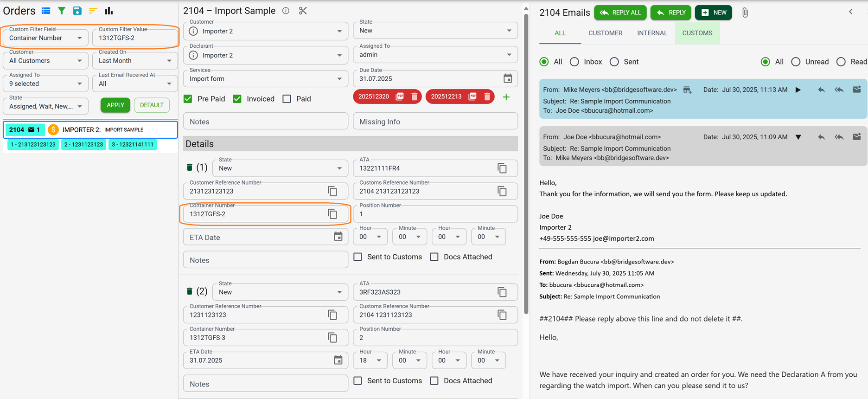Click the paperclip attachment icon in emails header
Screen dimensions: 868x399
[x=745, y=13]
